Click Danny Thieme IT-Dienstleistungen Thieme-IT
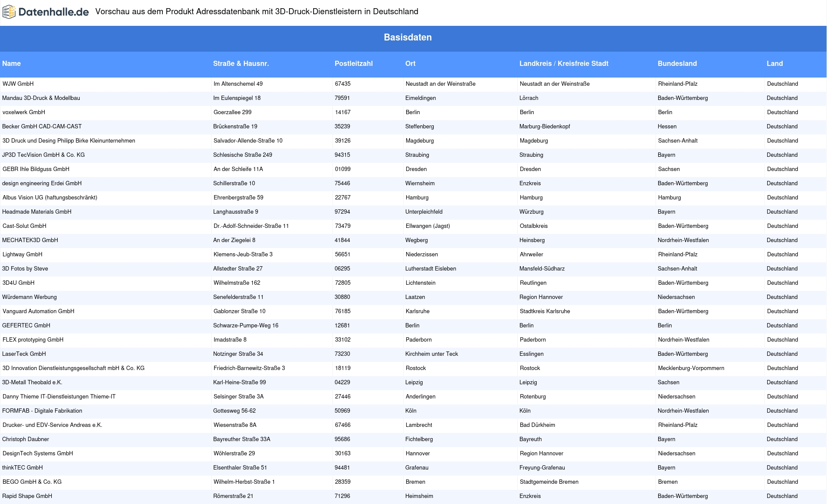The height and width of the screenshot is (504, 827). (x=59, y=396)
